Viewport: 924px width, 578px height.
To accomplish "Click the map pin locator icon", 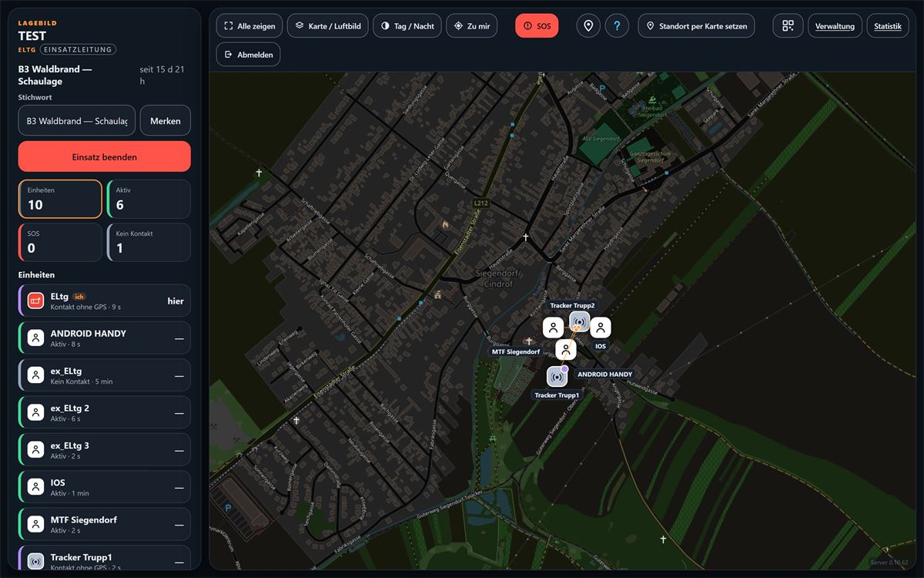I will (x=589, y=25).
